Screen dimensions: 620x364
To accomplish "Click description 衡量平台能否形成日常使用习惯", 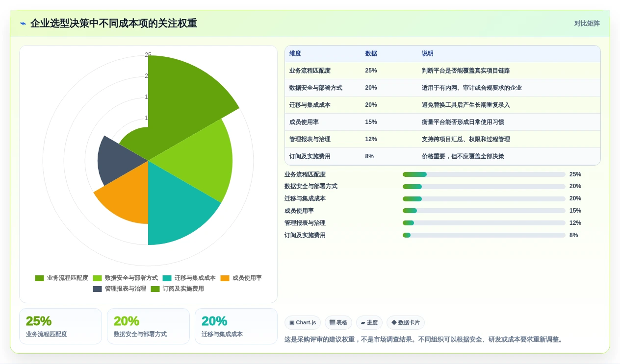I will coord(463,122).
